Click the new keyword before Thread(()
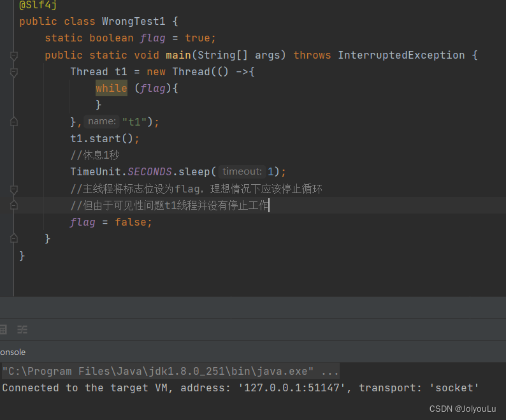Screen dimensions: 506x420 coord(156,71)
